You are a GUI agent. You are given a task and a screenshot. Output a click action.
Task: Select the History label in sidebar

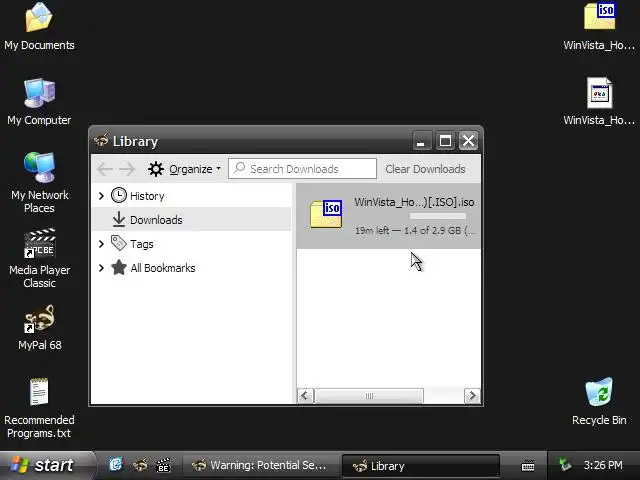pos(147,196)
